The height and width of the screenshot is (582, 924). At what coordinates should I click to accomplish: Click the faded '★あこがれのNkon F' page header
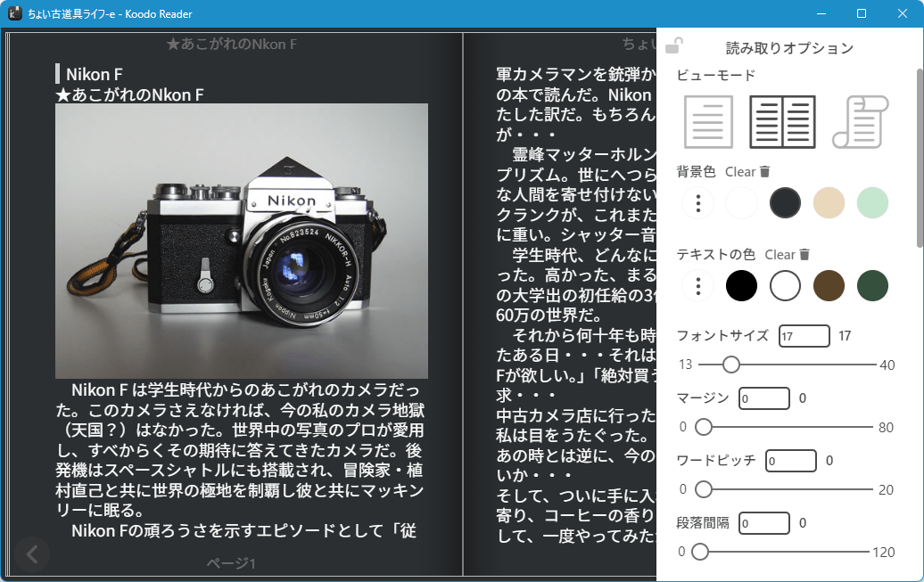232,45
